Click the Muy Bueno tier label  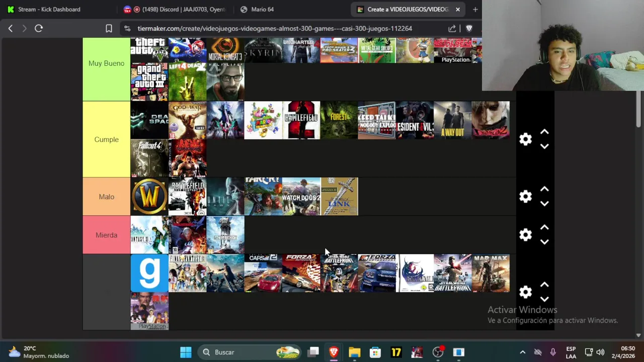point(106,63)
